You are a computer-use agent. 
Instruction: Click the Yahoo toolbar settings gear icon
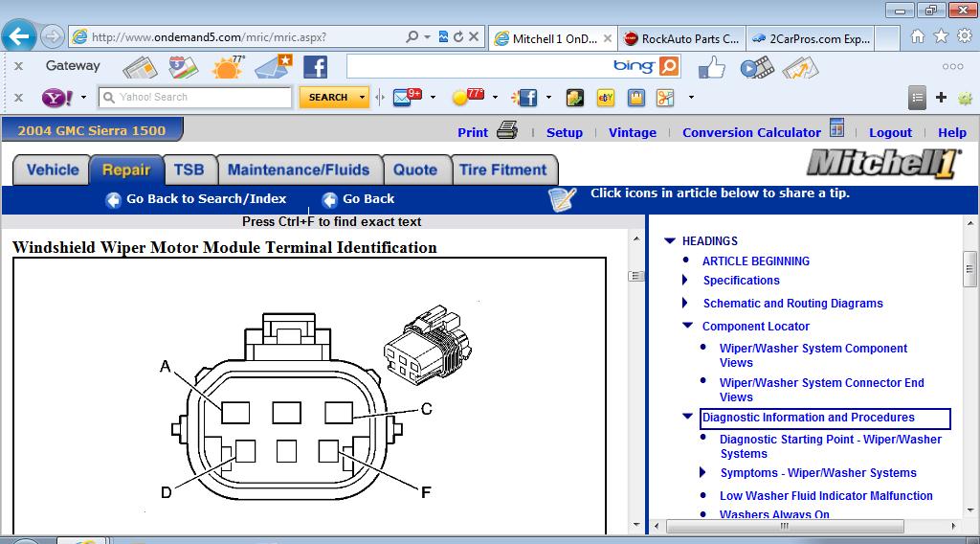coord(965,98)
